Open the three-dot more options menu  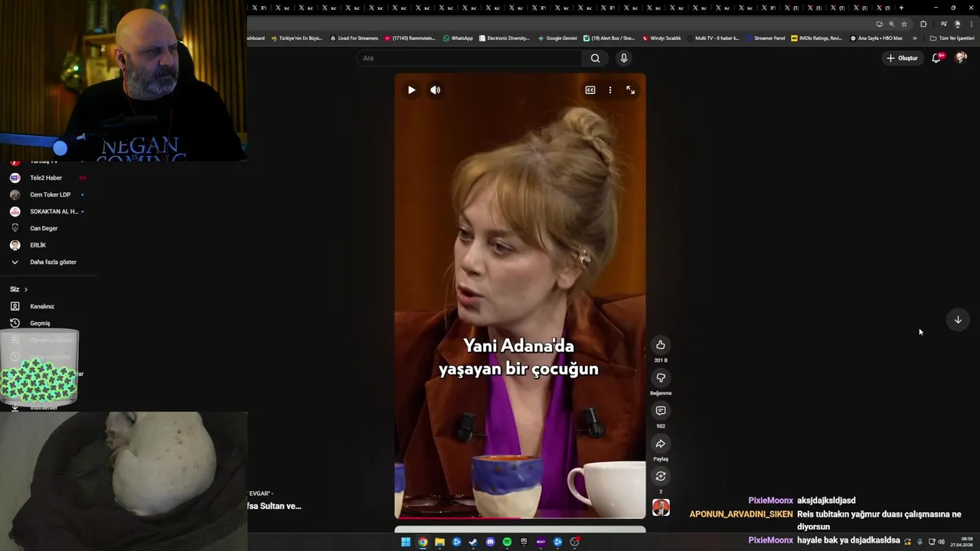(610, 90)
